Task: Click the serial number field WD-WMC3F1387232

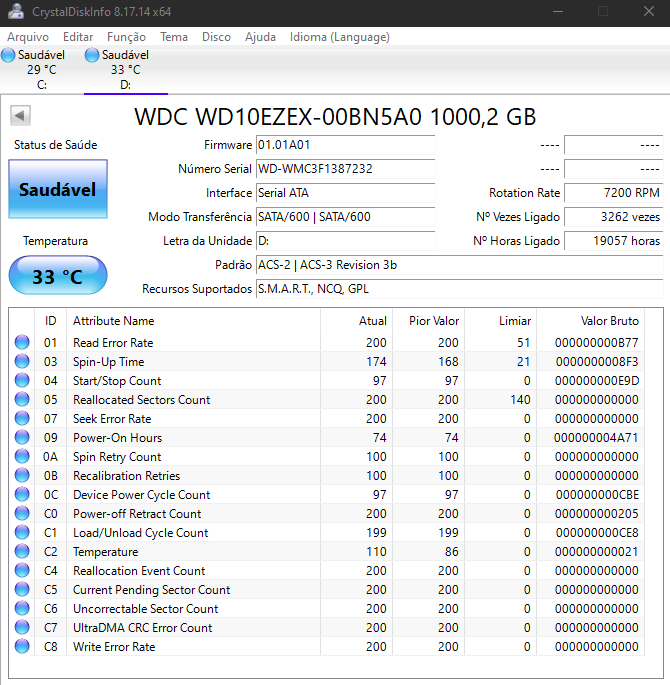Action: pos(345,169)
